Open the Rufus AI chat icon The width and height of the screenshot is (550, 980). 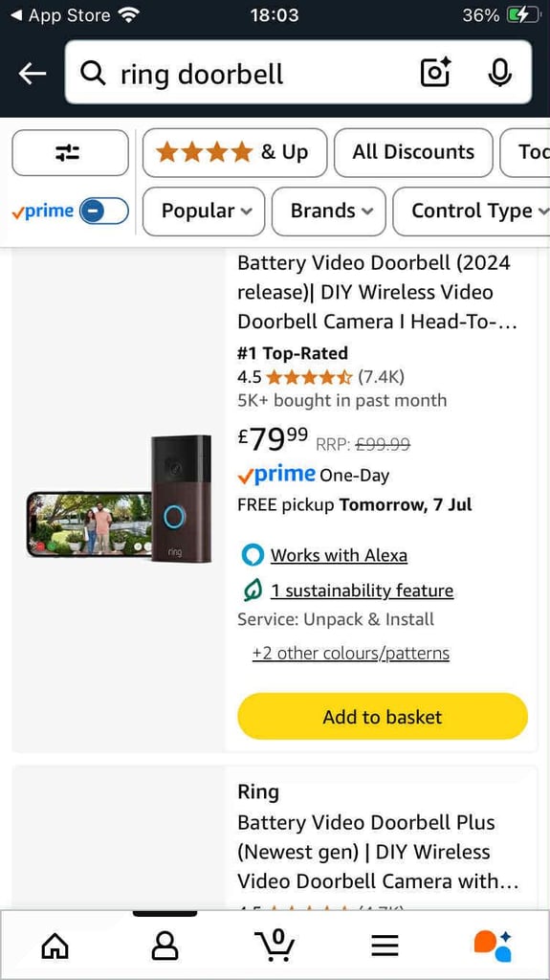pos(494,946)
